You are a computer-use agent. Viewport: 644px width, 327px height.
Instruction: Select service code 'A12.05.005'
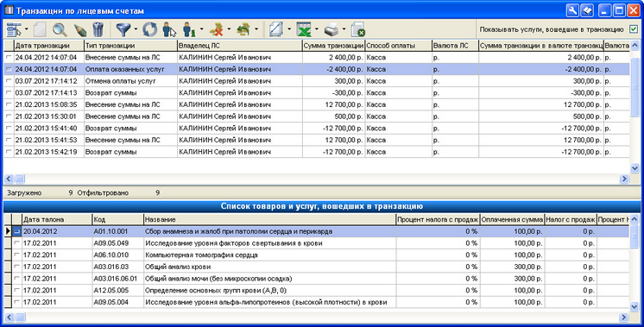click(x=110, y=291)
